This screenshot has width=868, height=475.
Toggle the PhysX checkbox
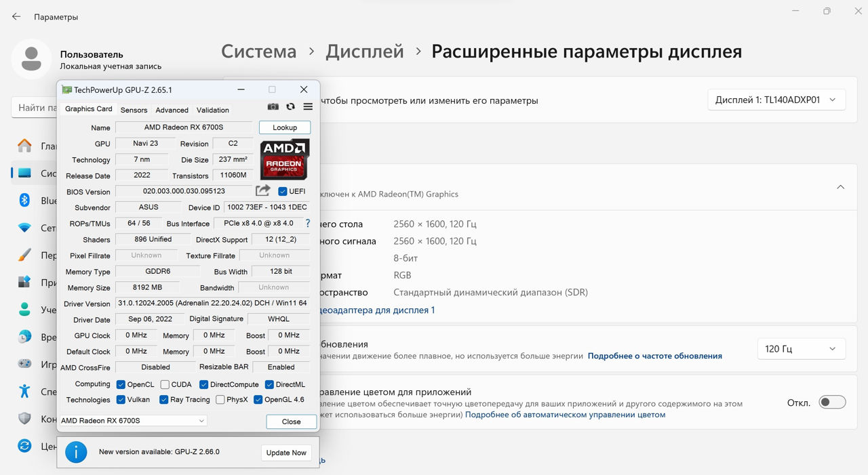[x=220, y=400]
